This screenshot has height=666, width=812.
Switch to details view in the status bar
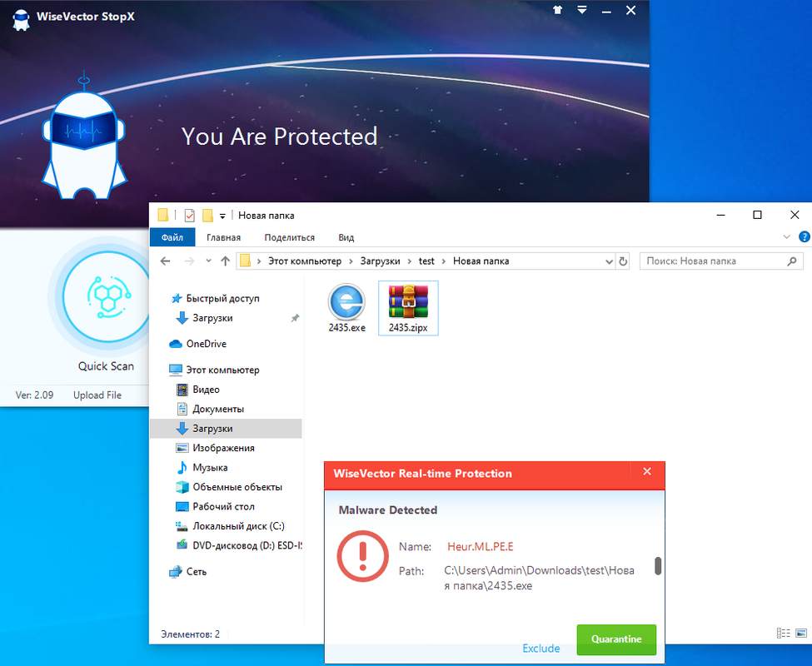click(783, 634)
